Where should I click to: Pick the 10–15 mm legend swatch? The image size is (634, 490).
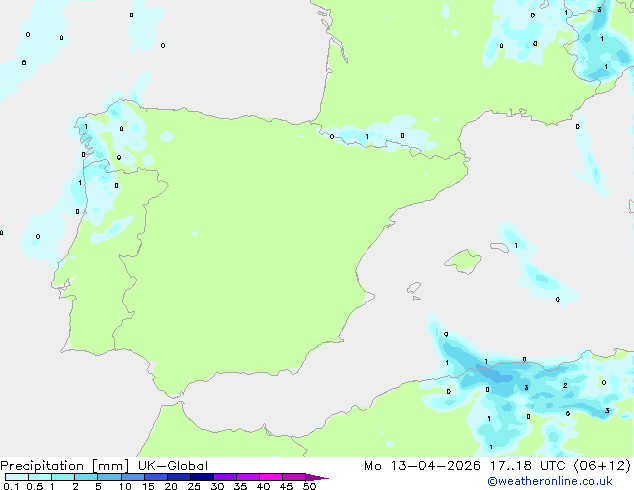132,477
